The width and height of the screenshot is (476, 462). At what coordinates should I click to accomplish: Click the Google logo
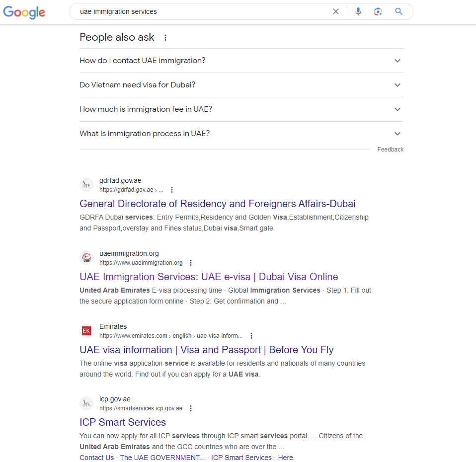pos(24,12)
